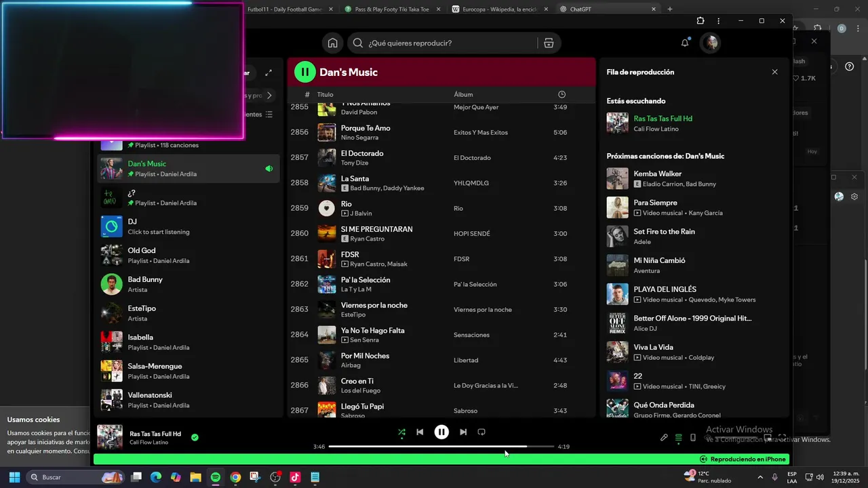
Task: Toggle the repeat button
Action: [x=481, y=432]
